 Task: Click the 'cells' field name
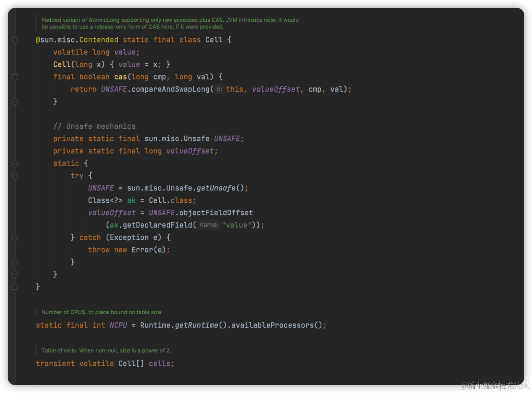click(x=159, y=364)
